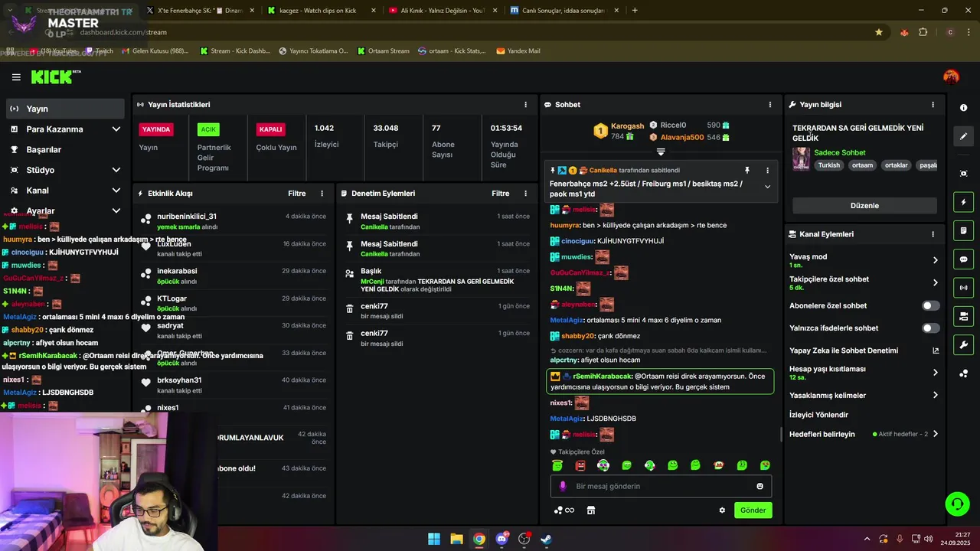This screenshot has width=980, height=551.
Task: Open three-dot menu on pinned chat message
Action: 767,170
